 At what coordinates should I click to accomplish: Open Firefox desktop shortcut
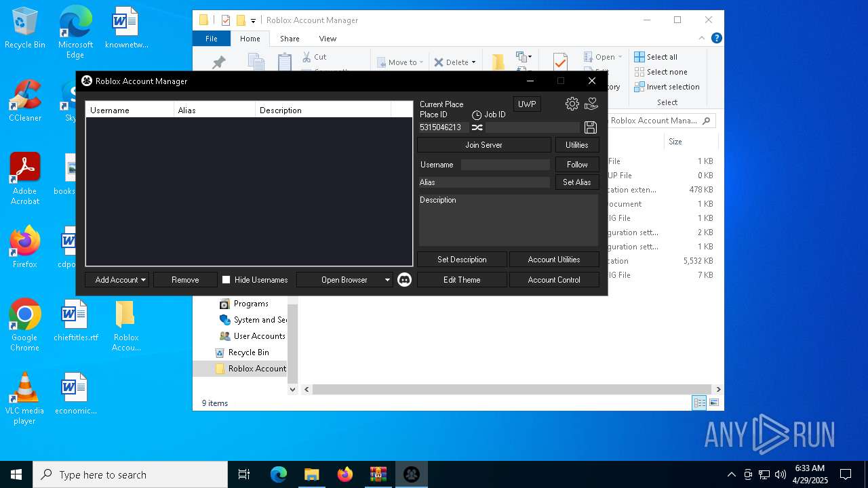click(25, 247)
